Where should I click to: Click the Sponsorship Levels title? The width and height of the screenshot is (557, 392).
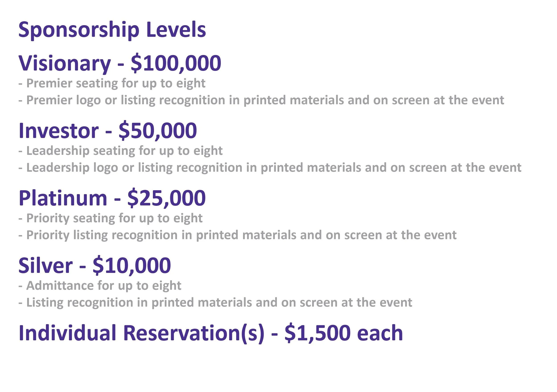[112, 30]
